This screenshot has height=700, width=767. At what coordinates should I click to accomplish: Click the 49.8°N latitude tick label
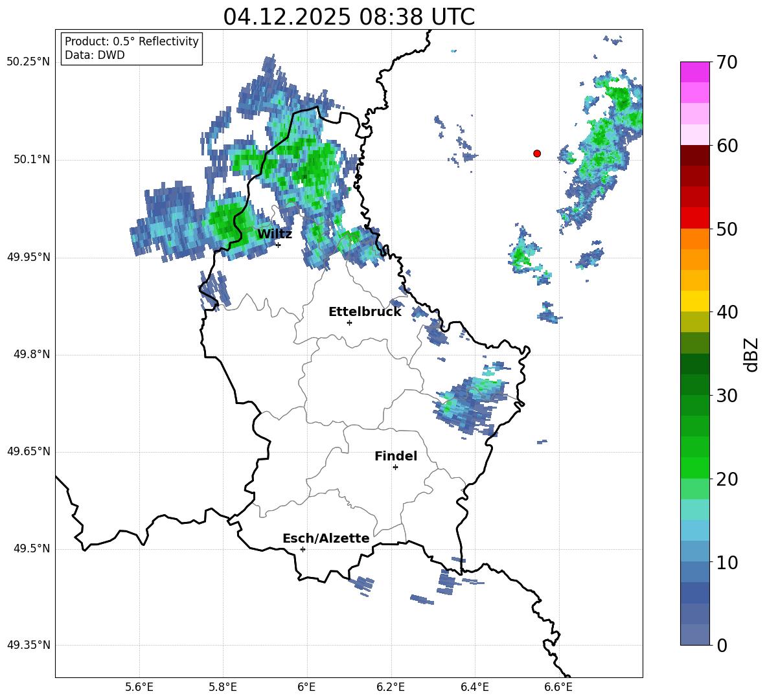32,354
